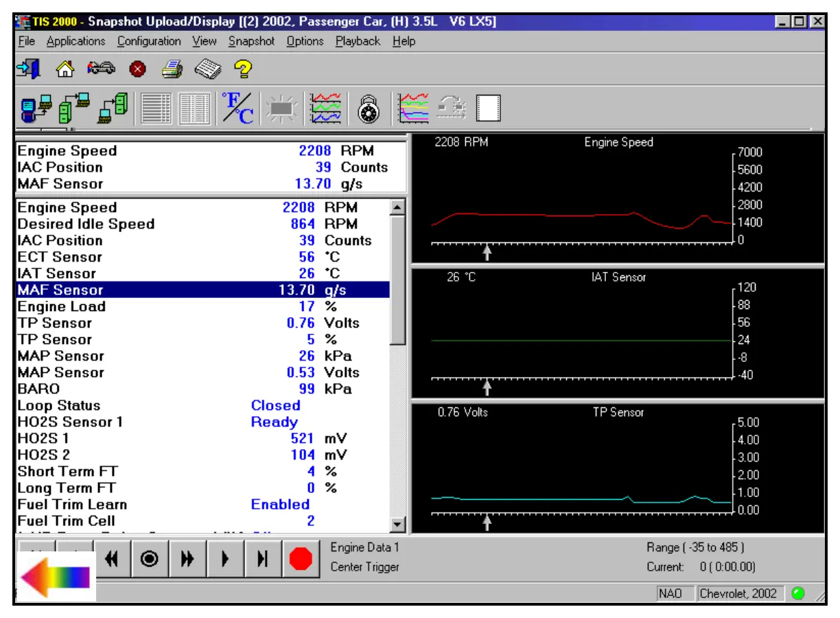Image resolution: width=840 pixels, height=618 pixels.
Task: Click the printer icon in the toolbar
Action: 172,69
